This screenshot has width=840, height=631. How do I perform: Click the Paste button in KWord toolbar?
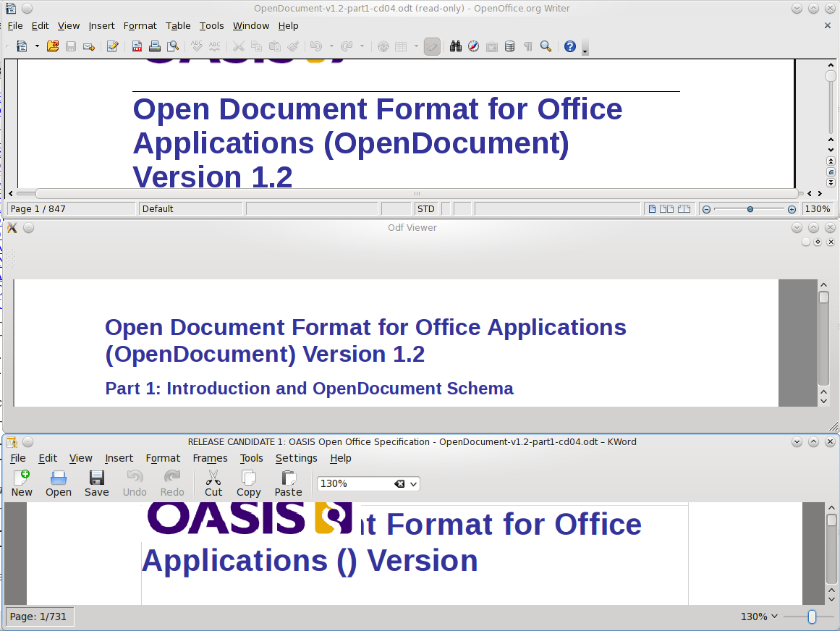(x=288, y=483)
